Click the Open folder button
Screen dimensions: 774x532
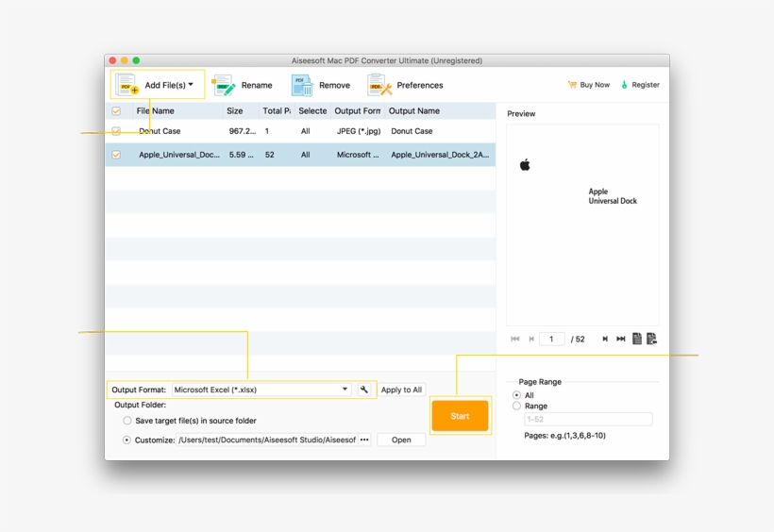(x=401, y=440)
